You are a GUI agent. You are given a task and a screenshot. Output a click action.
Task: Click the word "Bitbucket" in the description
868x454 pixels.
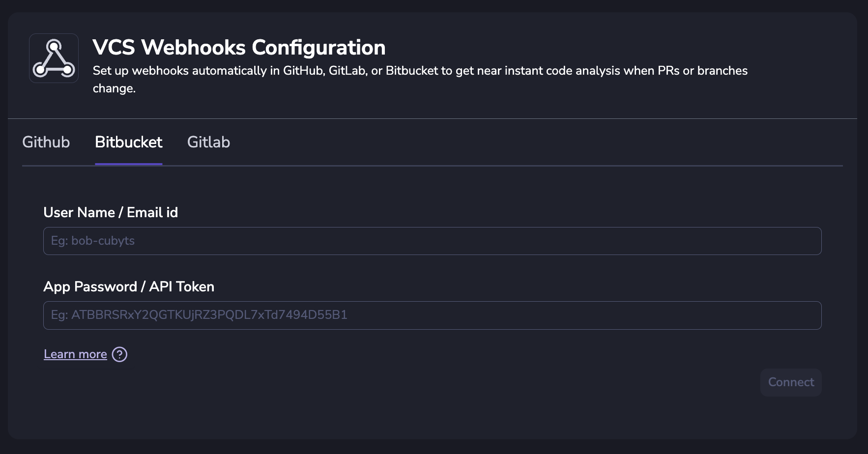point(411,71)
